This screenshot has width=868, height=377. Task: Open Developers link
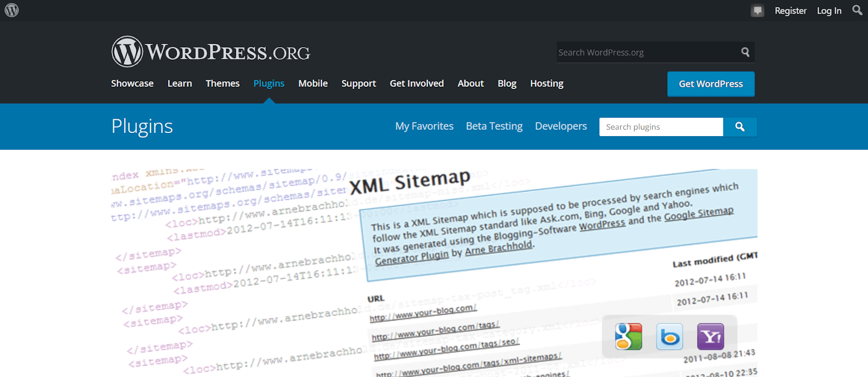pyautogui.click(x=561, y=126)
